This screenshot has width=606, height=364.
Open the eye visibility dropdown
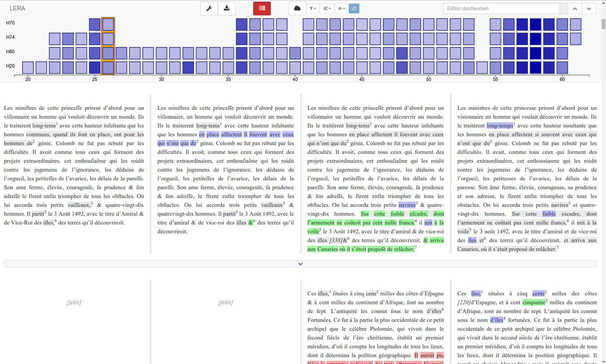click(342, 8)
